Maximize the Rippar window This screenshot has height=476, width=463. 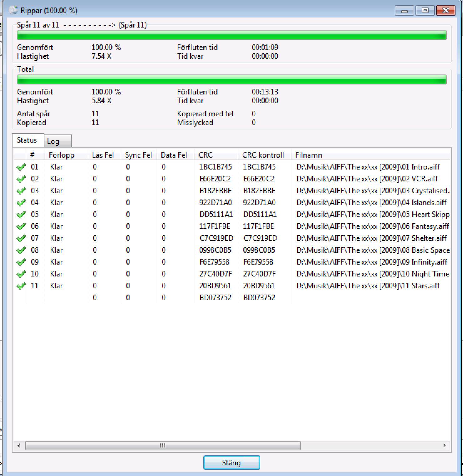coord(425,11)
